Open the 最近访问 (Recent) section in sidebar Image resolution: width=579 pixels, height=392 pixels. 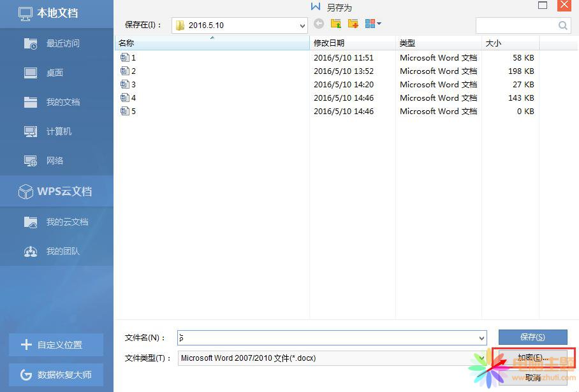[x=54, y=43]
